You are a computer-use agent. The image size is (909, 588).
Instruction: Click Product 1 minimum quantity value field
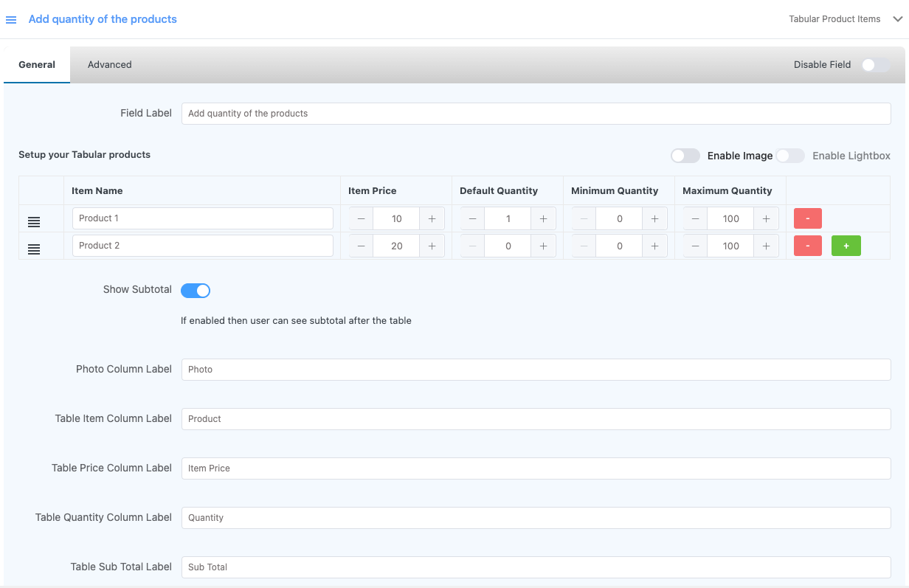(619, 218)
